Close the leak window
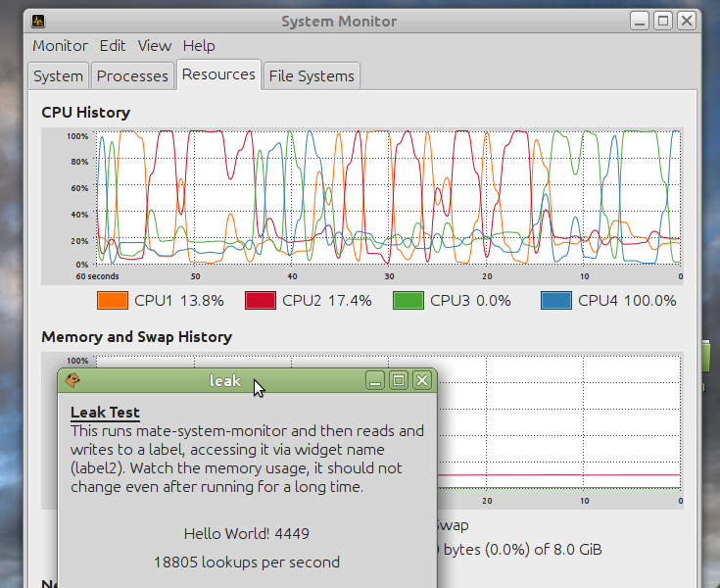The height and width of the screenshot is (588, 720). [x=422, y=380]
